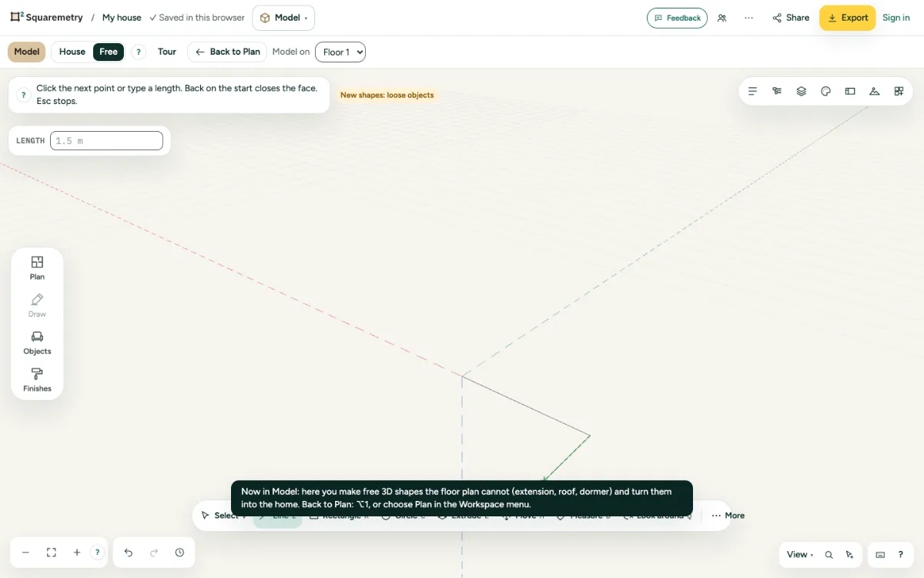Click the terrain mountain icon
The image size is (924, 578).
pyautogui.click(x=874, y=91)
